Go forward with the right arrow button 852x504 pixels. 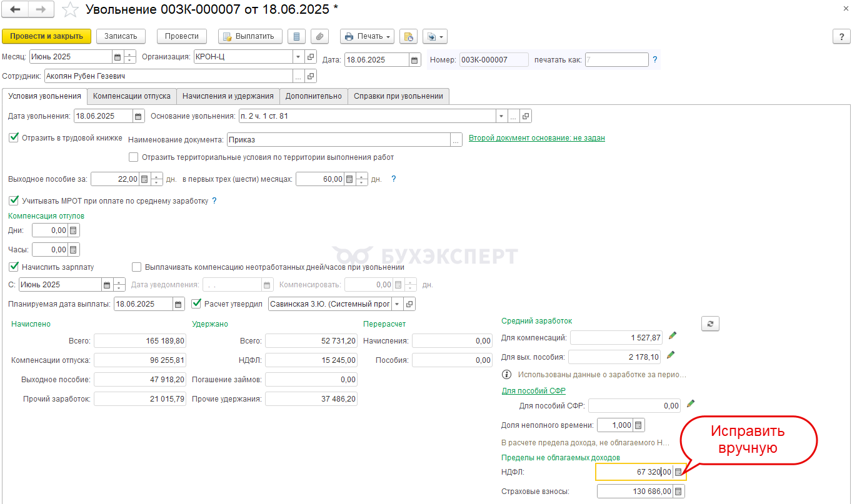pyautogui.click(x=41, y=9)
